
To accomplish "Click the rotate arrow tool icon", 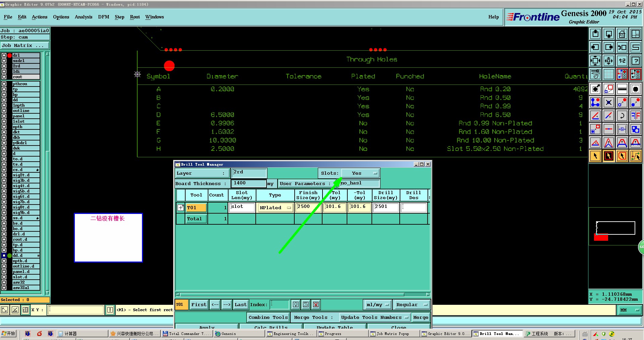I will tap(622, 116).
